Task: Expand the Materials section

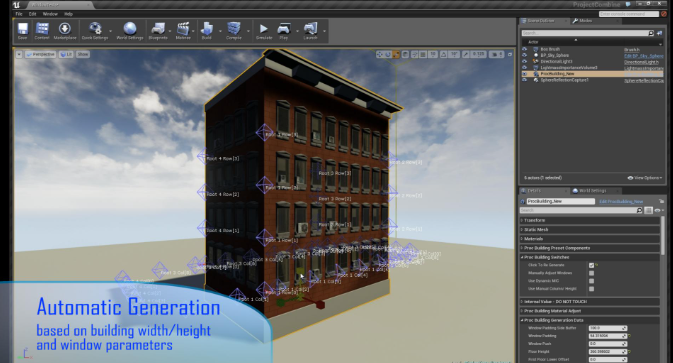Action: [x=522, y=239]
